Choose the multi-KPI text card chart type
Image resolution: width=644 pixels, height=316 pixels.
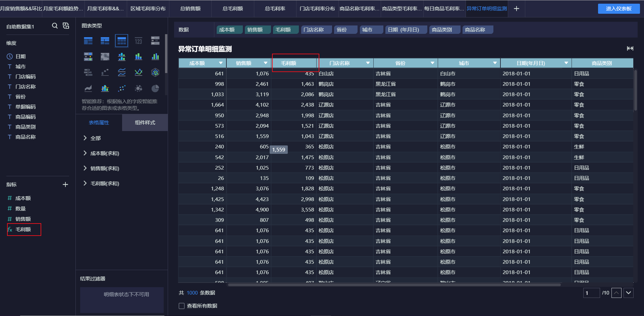pyautogui.click(x=155, y=41)
